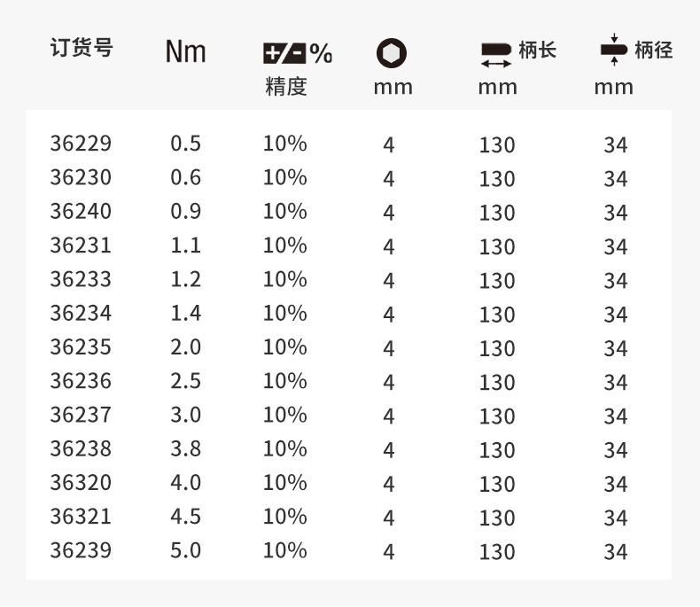Select the 4.5 torque value
This screenshot has height=607, width=700.
185,517
